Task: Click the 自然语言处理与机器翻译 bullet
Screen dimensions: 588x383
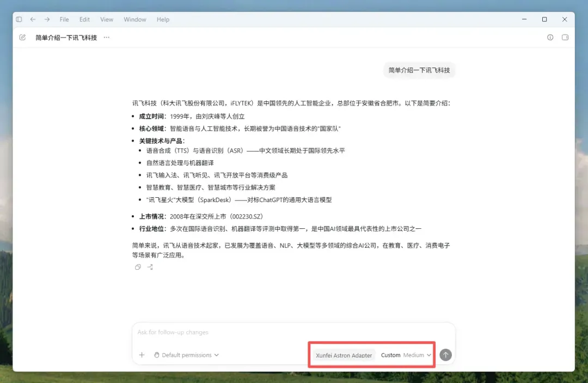Action: [180, 163]
